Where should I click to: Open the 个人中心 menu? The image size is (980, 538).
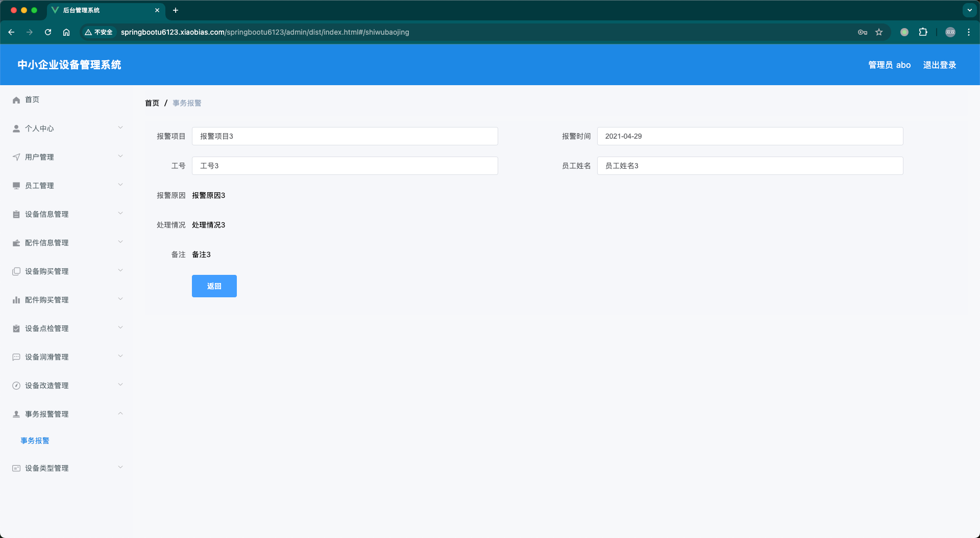[x=66, y=129]
